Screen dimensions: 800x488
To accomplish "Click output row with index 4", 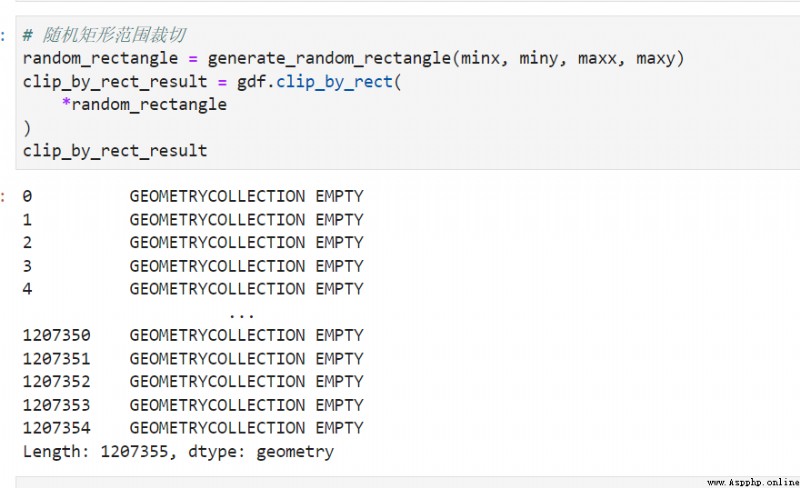I will coord(193,289).
